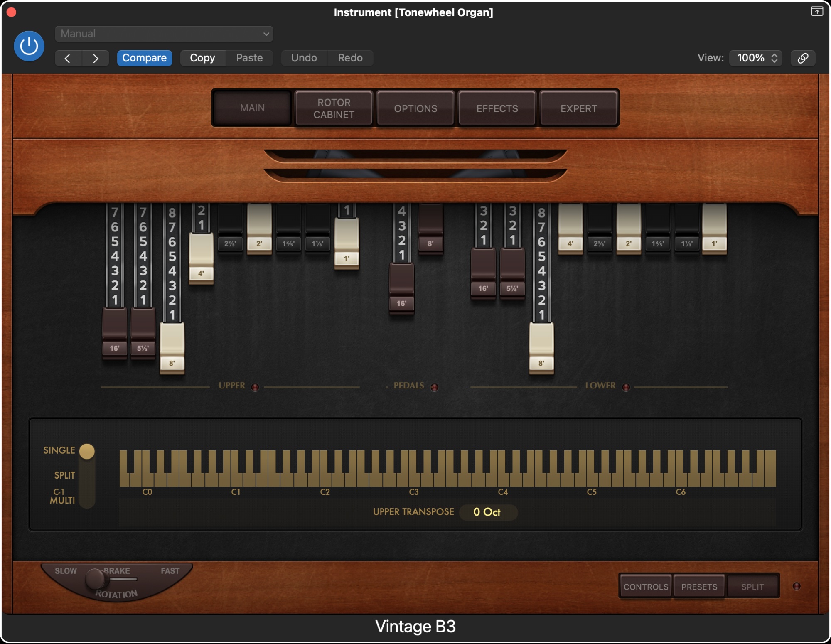831x644 pixels.
Task: Click the lower 1⅗' drawbar handle
Action: 658,229
